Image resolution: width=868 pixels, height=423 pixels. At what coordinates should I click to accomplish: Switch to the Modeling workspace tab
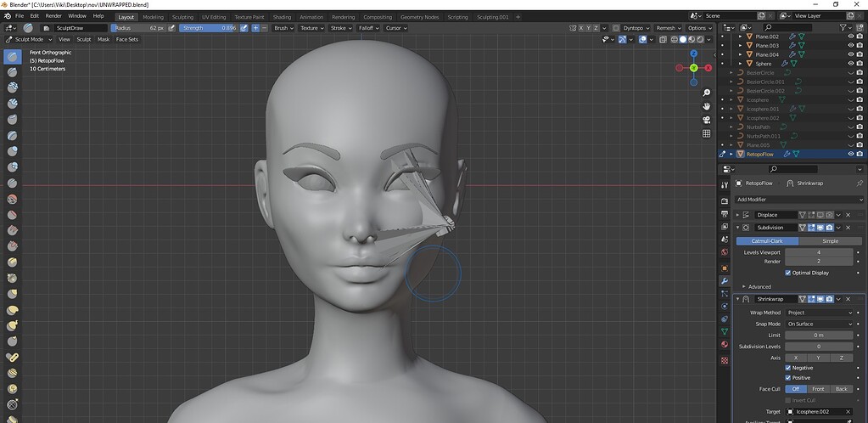click(x=154, y=17)
